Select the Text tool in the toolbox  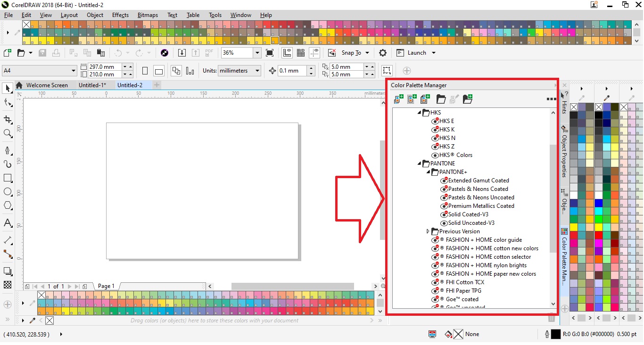(8, 223)
